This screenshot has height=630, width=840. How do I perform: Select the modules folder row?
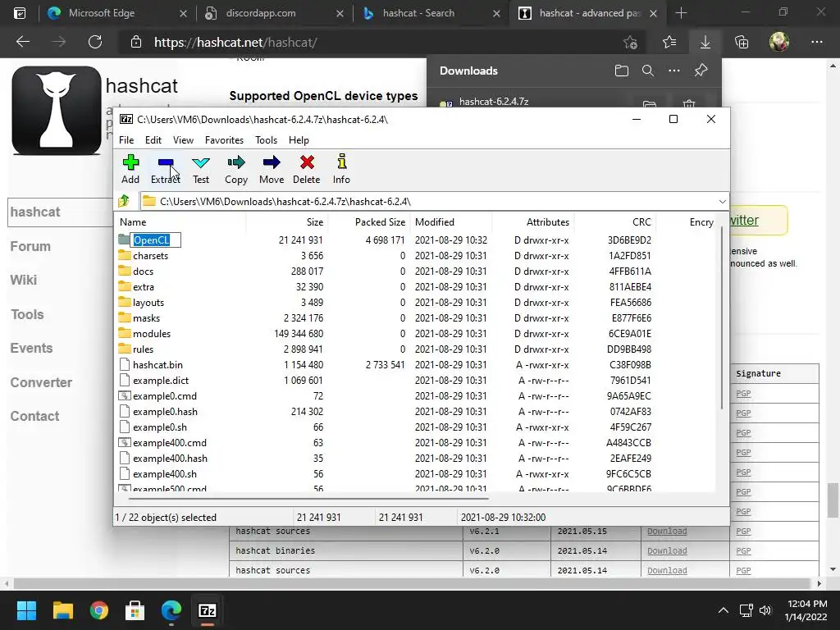pyautogui.click(x=416, y=334)
